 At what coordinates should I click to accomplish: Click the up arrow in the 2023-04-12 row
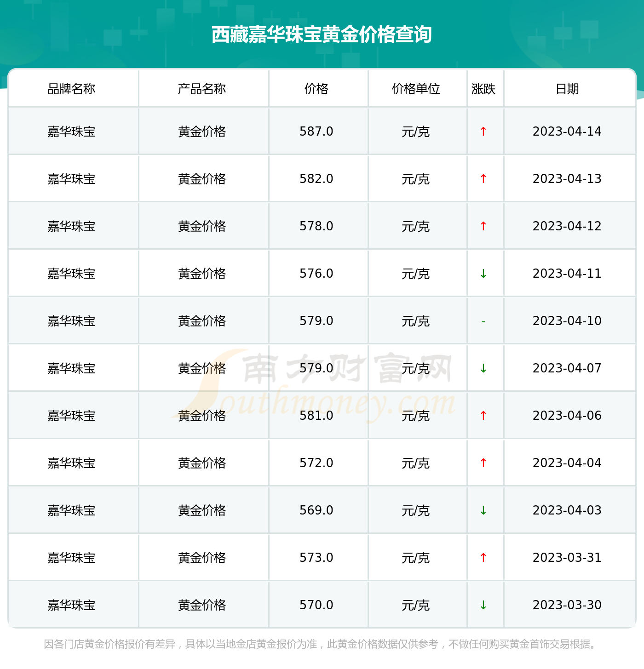pos(483,226)
